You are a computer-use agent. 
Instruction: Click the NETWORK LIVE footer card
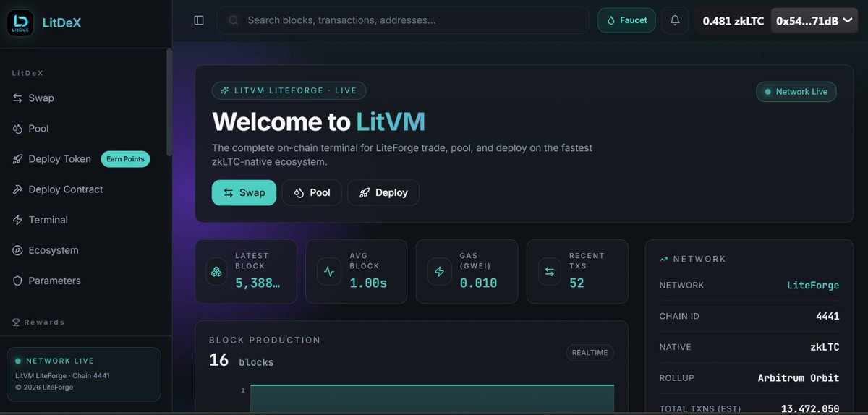coord(84,374)
